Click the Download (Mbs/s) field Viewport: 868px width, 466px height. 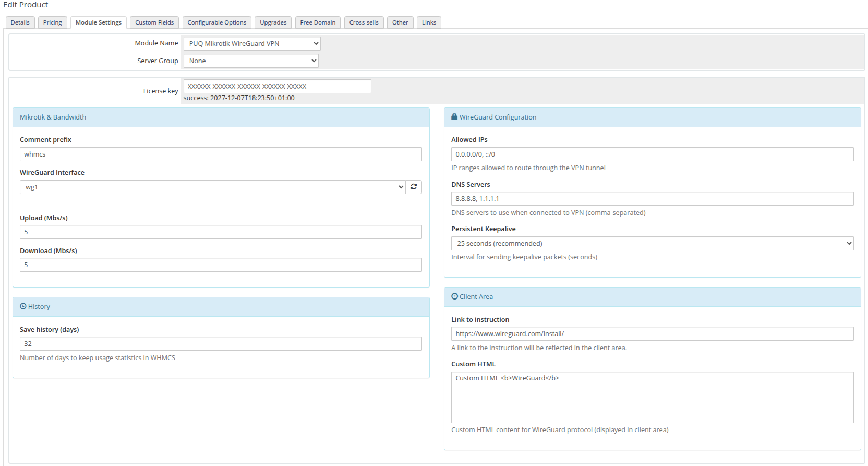coord(221,265)
